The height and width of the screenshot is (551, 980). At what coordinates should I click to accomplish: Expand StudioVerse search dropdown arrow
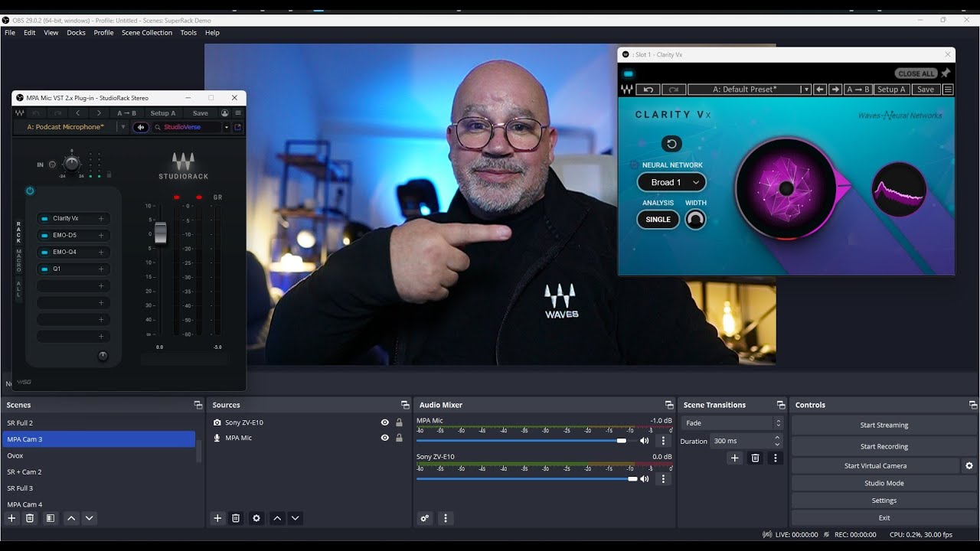[227, 127]
